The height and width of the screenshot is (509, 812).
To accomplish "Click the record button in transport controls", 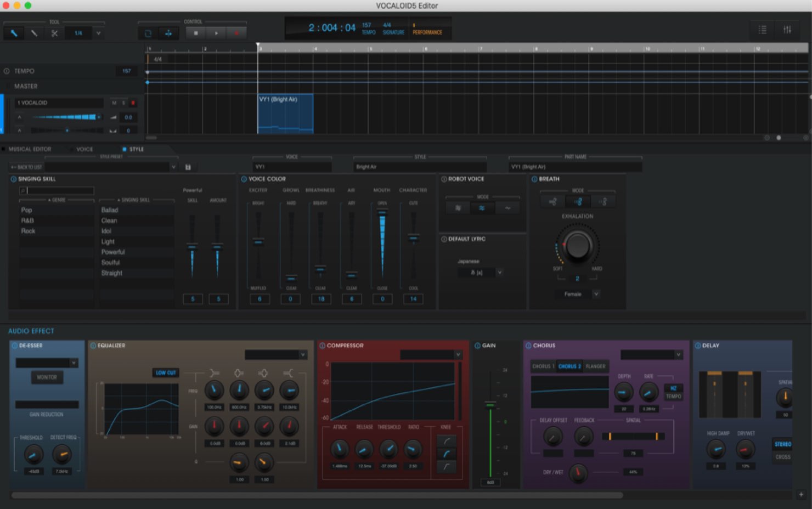I will pos(236,33).
